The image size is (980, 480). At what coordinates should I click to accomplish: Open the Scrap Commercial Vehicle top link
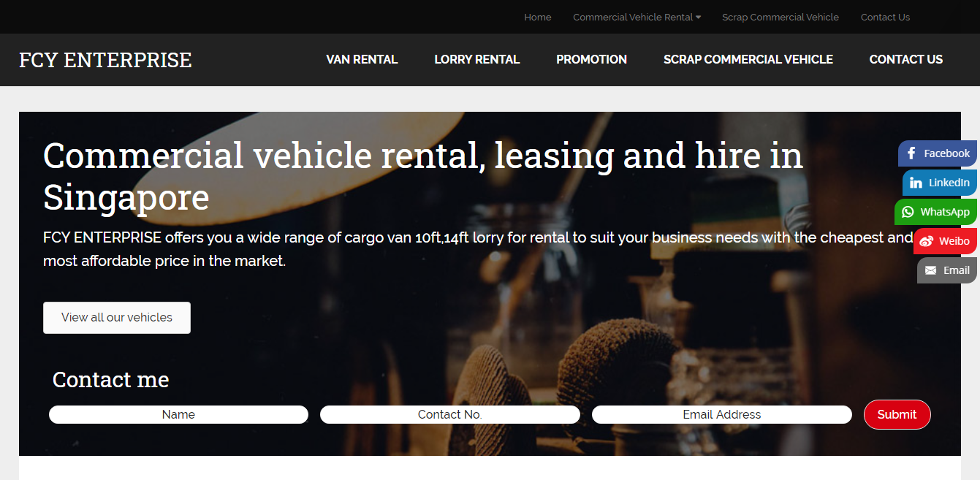pos(780,17)
